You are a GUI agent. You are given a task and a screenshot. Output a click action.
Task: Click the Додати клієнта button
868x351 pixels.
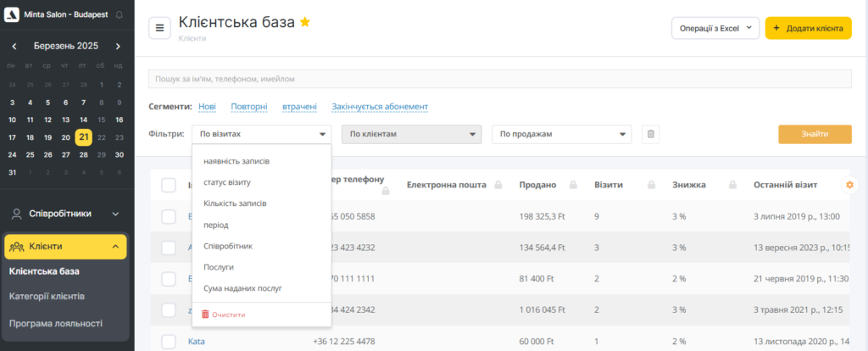pos(808,28)
